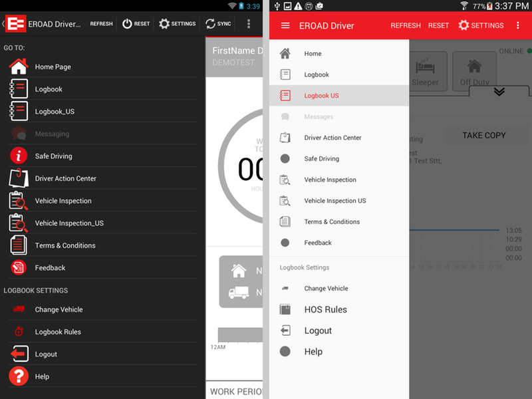The width and height of the screenshot is (532, 399).
Task: Open Logbook_US in the dark menu
Action: (103, 111)
